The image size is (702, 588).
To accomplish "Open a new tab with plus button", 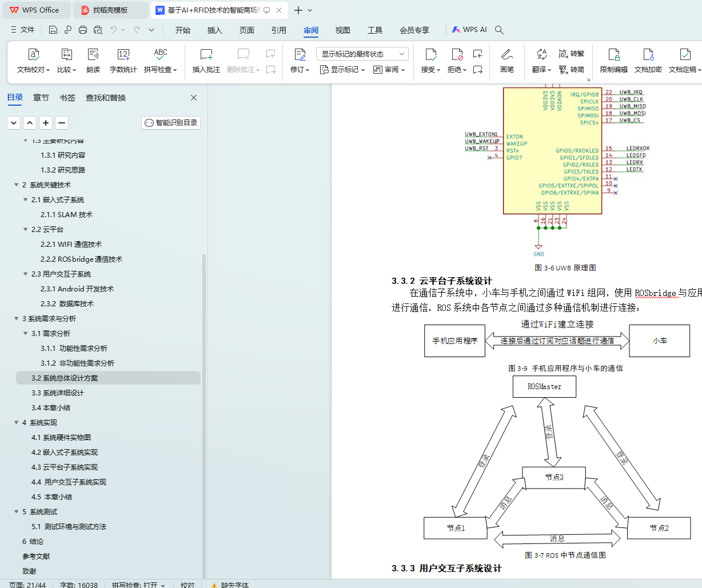I will coord(298,10).
